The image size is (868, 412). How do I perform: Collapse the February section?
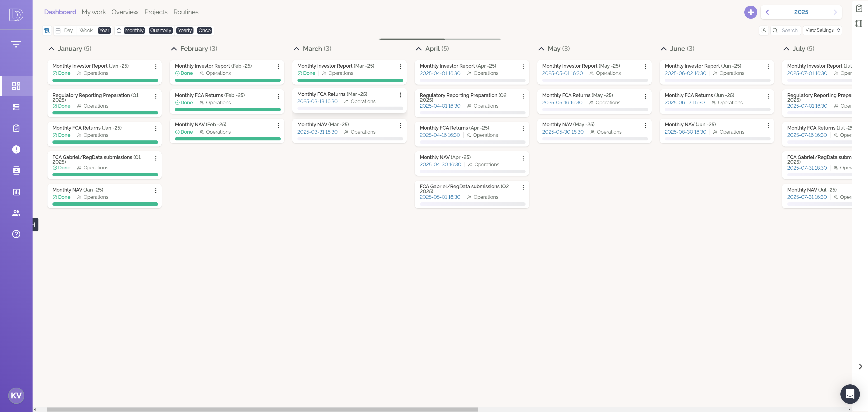pyautogui.click(x=174, y=49)
